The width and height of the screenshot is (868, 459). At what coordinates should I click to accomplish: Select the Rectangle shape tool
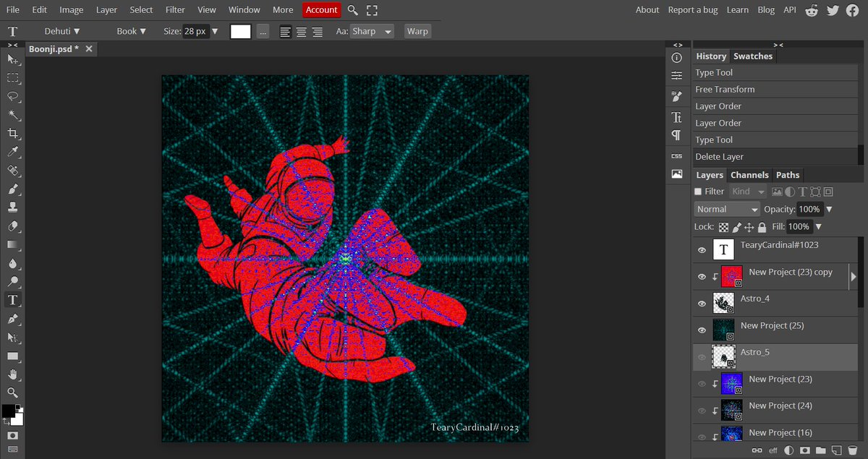click(x=13, y=356)
